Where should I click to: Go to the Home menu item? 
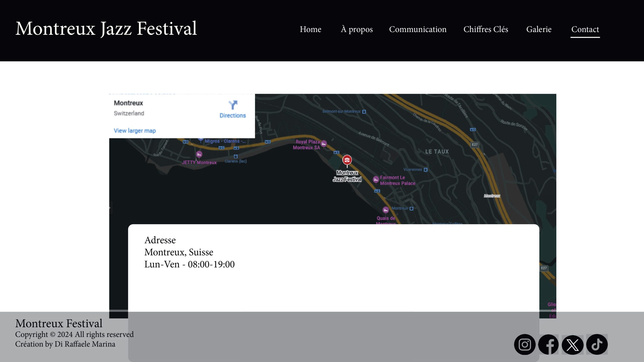pyautogui.click(x=310, y=29)
